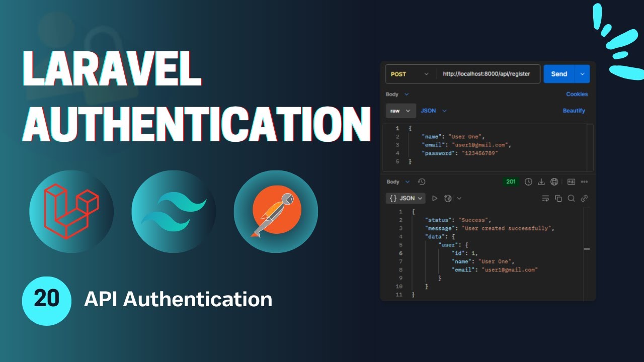Click the Laravel logo circle
Viewport: 644px width, 362px height.
pos(71,212)
